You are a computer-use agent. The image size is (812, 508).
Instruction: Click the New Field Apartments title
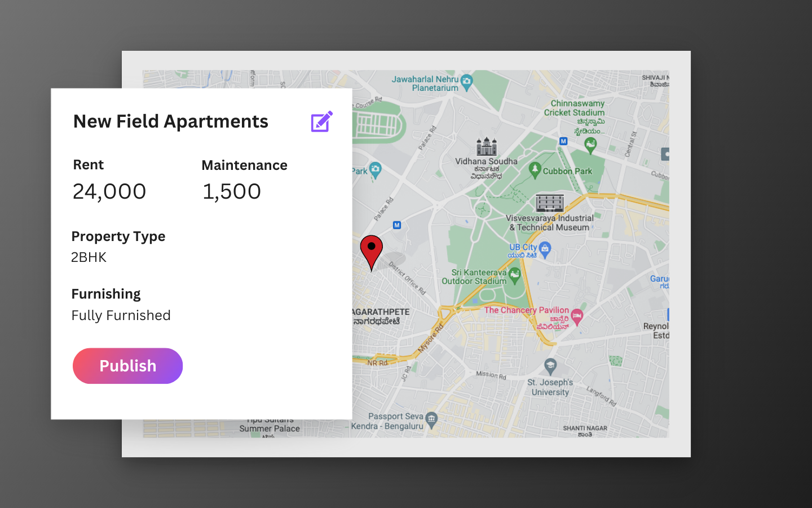pyautogui.click(x=171, y=121)
